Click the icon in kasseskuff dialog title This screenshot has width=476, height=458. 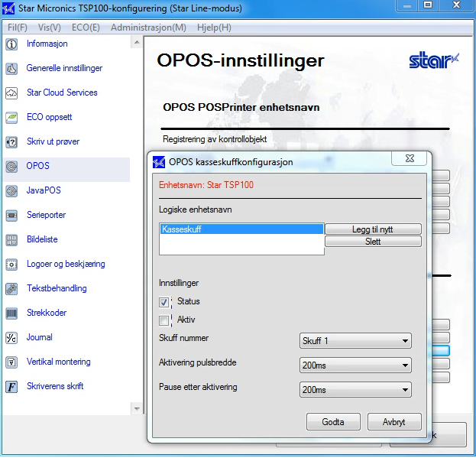158,162
